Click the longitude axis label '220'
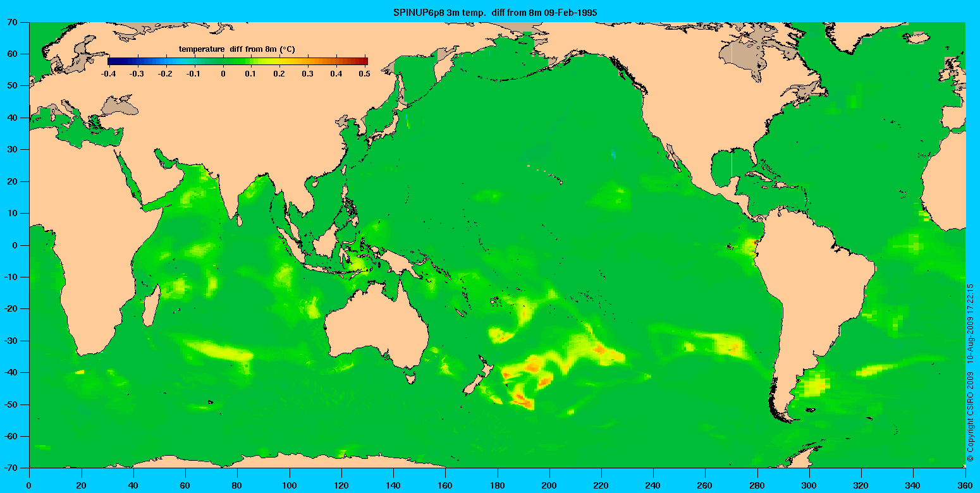Screen dimensions: 980x493 point(601,487)
